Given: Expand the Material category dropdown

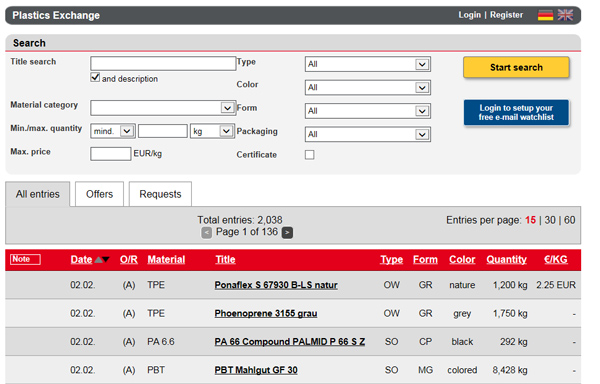Looking at the screenshot, I should point(163,108).
